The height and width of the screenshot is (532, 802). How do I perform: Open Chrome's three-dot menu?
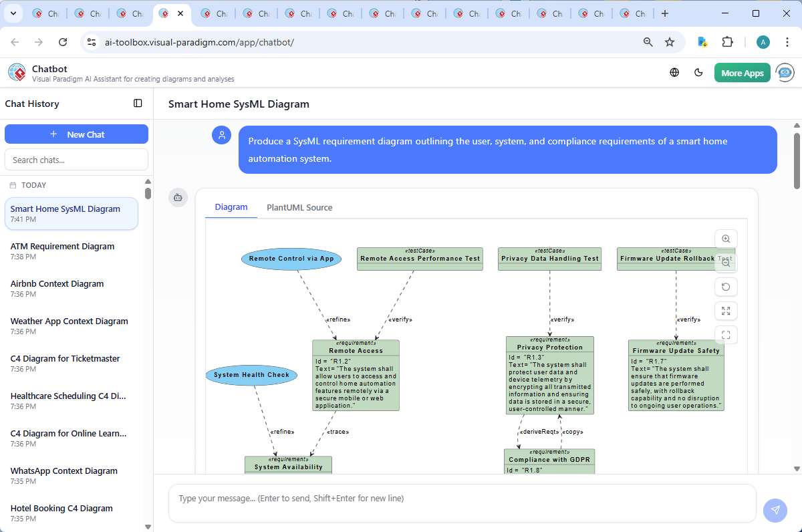point(787,41)
